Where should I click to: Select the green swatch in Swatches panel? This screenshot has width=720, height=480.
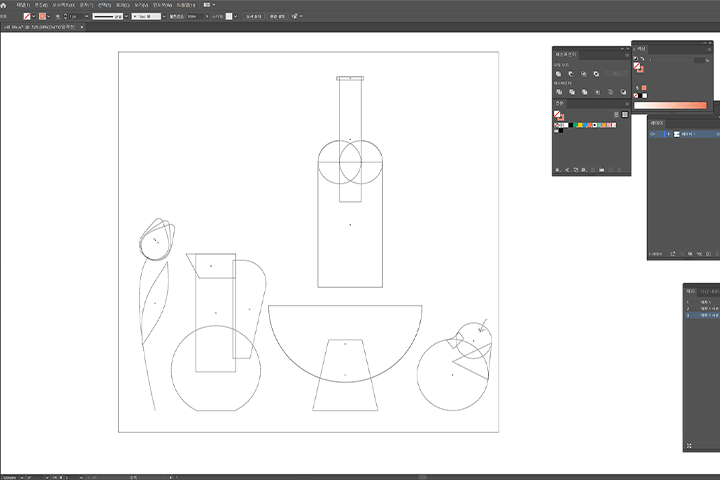pyautogui.click(x=575, y=125)
